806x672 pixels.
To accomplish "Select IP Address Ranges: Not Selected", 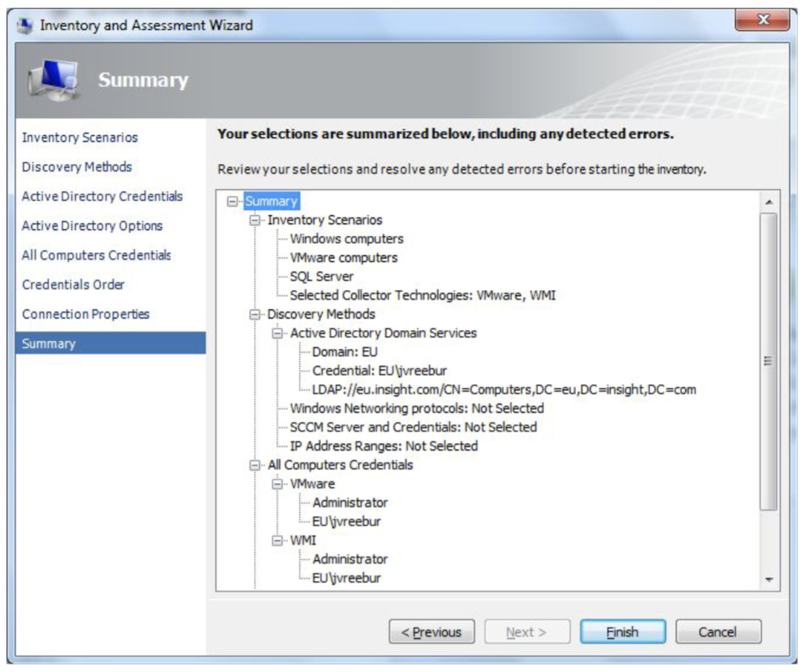I will (x=384, y=447).
